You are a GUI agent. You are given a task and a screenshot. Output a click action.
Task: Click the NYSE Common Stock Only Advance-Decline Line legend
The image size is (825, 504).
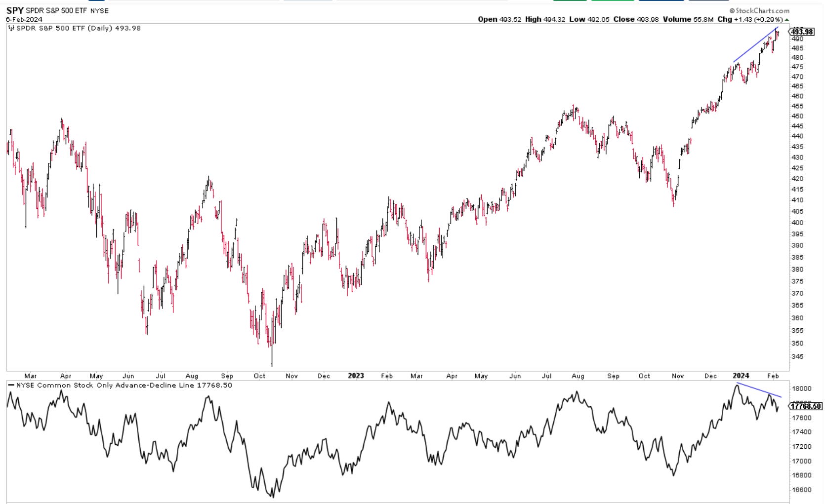[x=124, y=385]
